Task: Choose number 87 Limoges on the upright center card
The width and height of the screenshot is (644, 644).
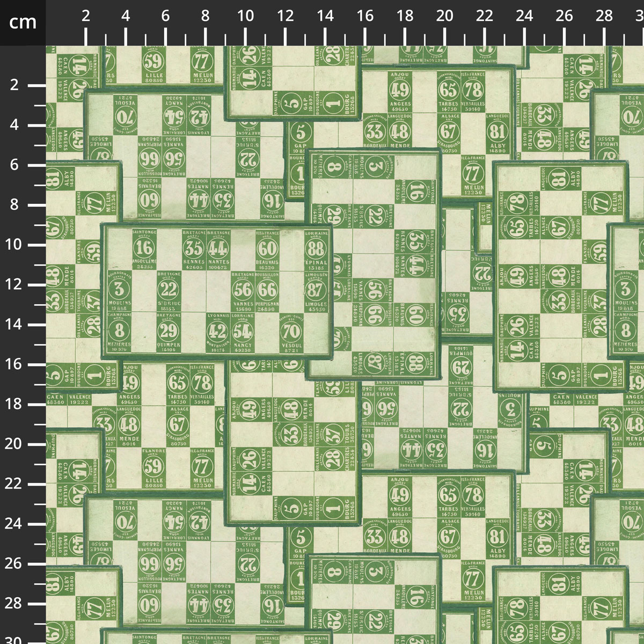Action: coord(316,290)
